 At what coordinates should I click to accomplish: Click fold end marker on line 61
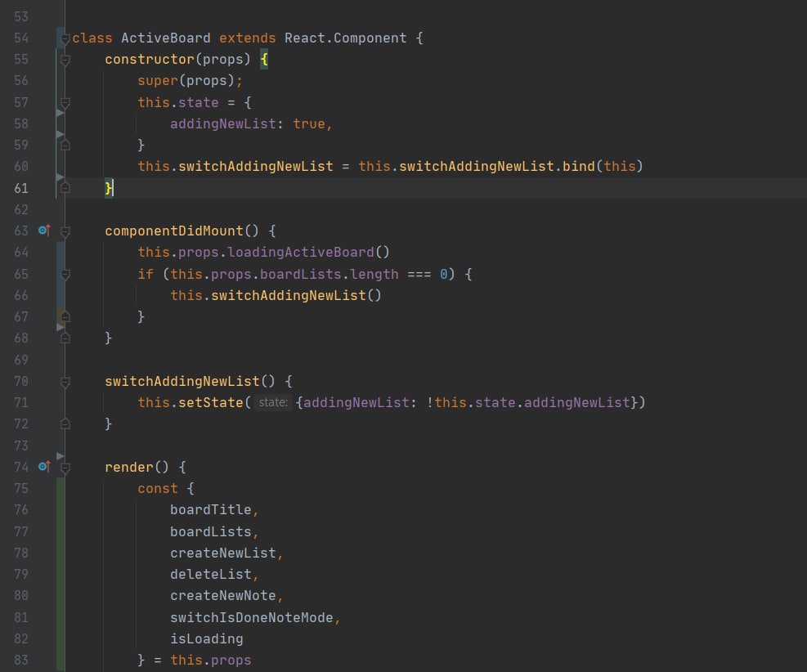[x=65, y=188]
